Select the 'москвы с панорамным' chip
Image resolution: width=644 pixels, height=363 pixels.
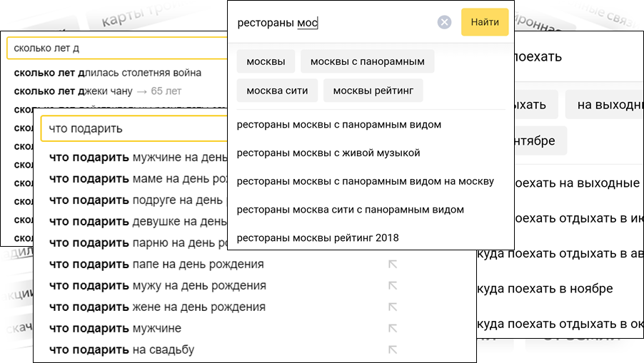tap(368, 61)
